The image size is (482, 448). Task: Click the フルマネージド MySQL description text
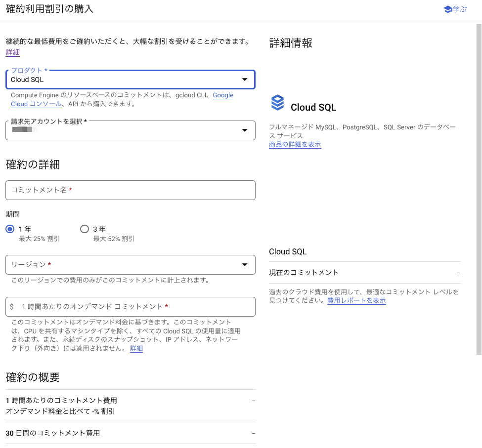click(362, 131)
